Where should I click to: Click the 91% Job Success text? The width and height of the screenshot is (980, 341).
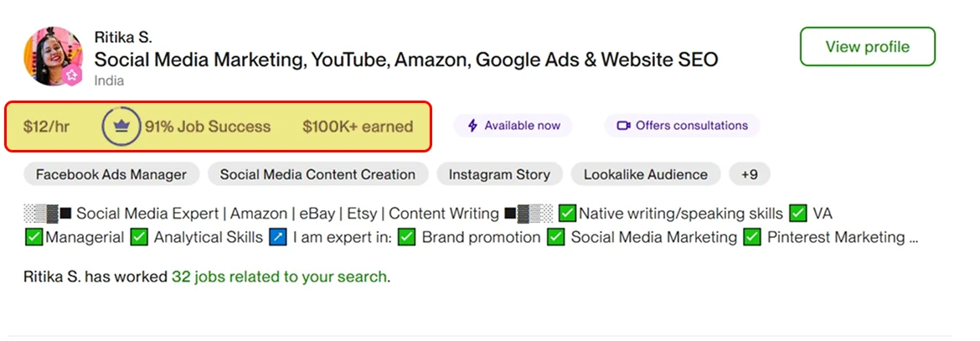[x=208, y=127]
